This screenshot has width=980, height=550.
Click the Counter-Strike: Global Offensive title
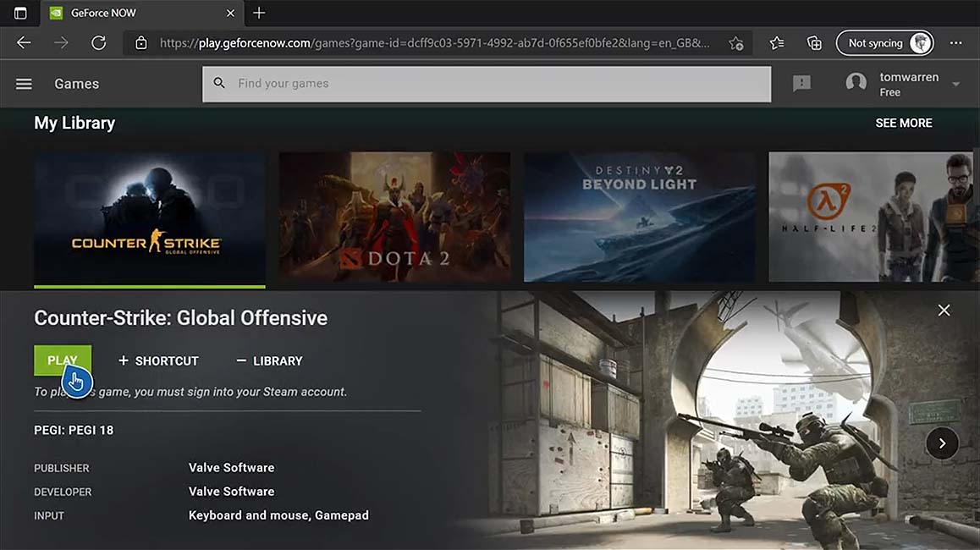(180, 318)
